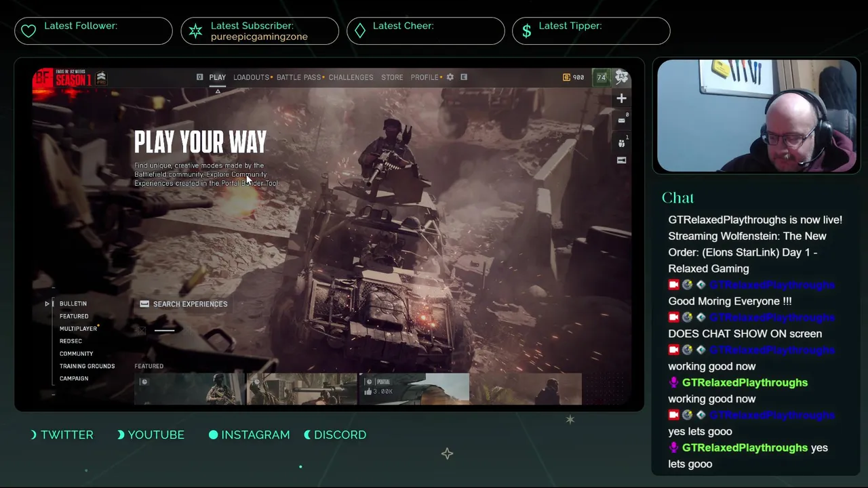Click the level 74 player badge

(x=601, y=77)
